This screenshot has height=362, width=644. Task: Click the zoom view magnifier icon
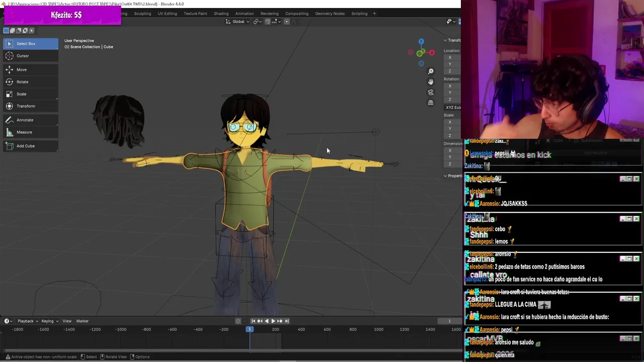coord(431,71)
